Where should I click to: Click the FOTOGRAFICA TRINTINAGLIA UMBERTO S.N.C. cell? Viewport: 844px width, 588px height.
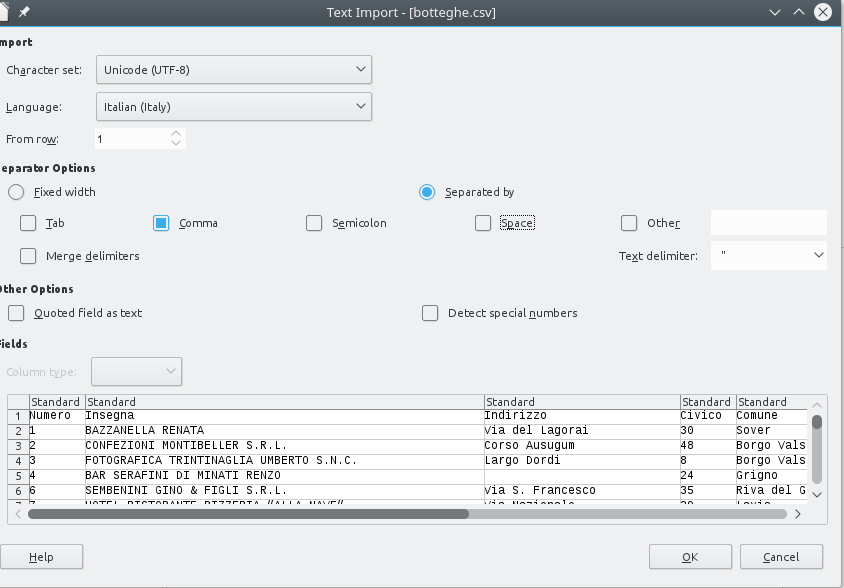(x=285, y=461)
